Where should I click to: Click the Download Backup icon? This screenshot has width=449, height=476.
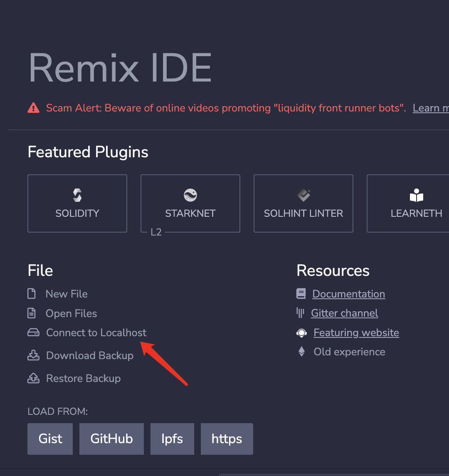click(x=33, y=355)
